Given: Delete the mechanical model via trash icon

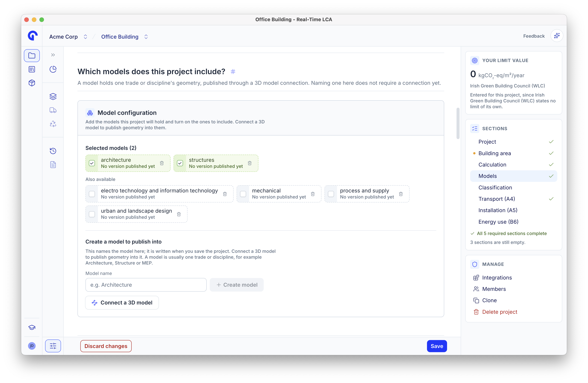Looking at the screenshot, I should (313, 194).
